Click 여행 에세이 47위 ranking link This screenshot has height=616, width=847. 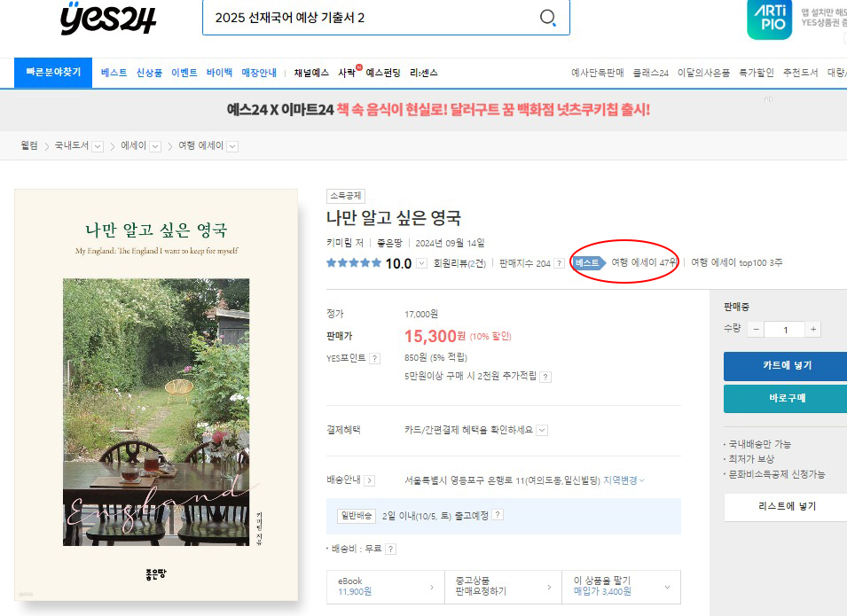[x=644, y=263]
